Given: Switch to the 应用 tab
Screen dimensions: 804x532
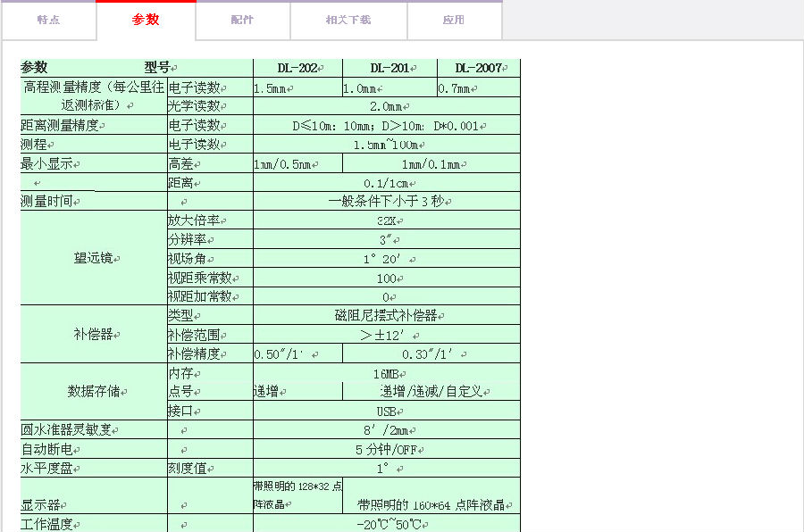Looking at the screenshot, I should (x=454, y=20).
